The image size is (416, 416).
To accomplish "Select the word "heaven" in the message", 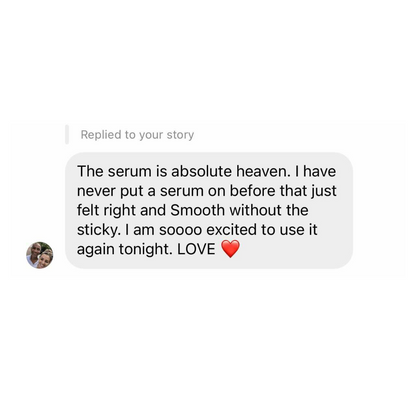I will (261, 171).
